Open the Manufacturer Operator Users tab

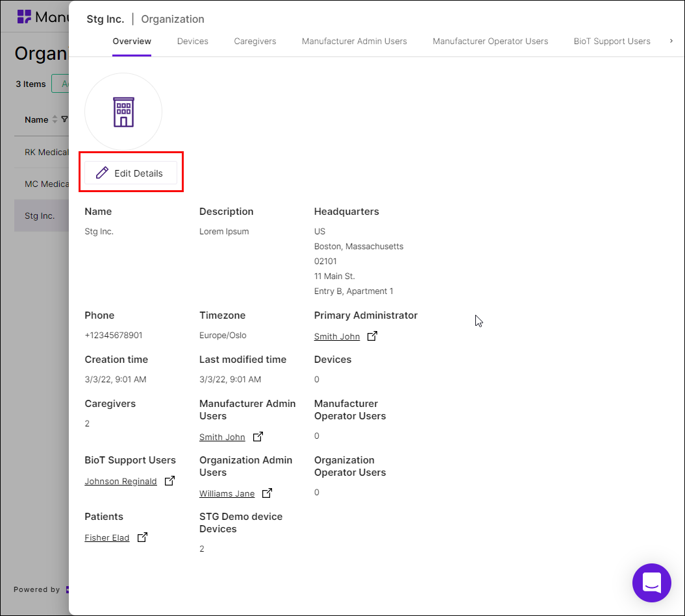490,41
